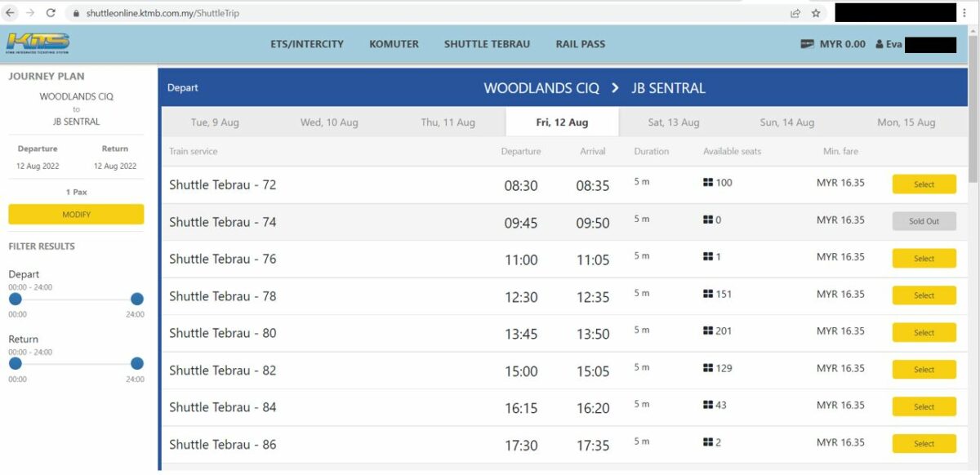The image size is (980, 475).
Task: Select the 17:30 Shuttle Tebrau - 86 train
Action: [x=924, y=444]
